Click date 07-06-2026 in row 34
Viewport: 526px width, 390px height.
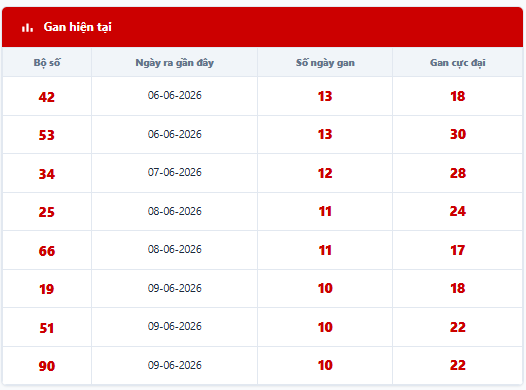coord(174,172)
